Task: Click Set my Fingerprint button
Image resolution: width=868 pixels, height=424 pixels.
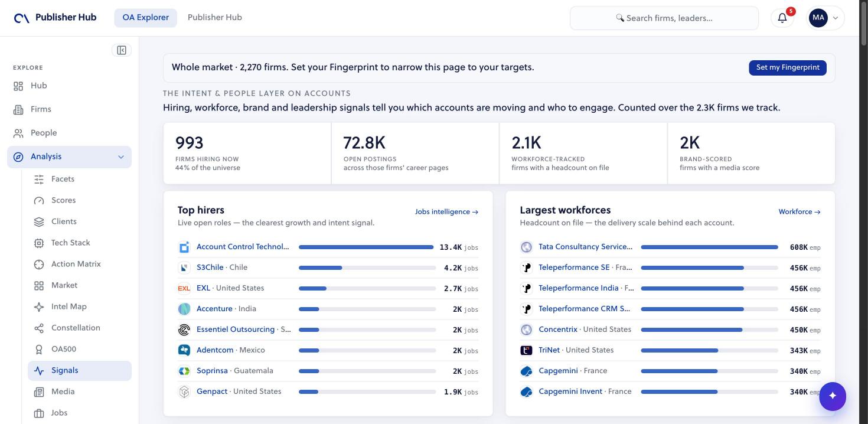Action: click(x=788, y=67)
